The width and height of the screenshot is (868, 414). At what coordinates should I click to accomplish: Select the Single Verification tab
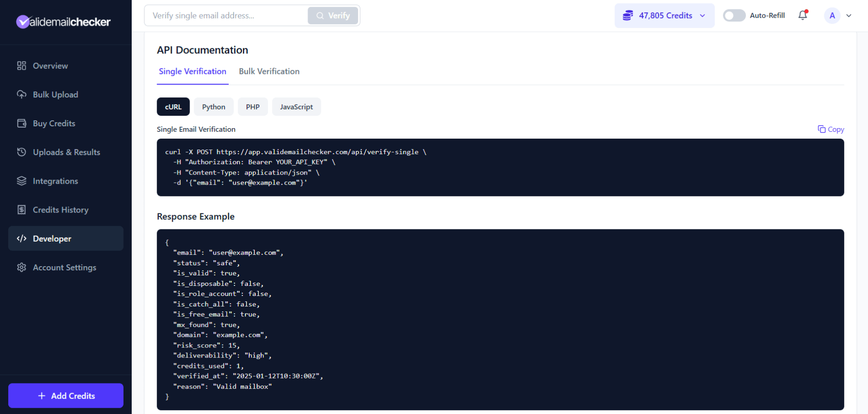click(x=192, y=72)
